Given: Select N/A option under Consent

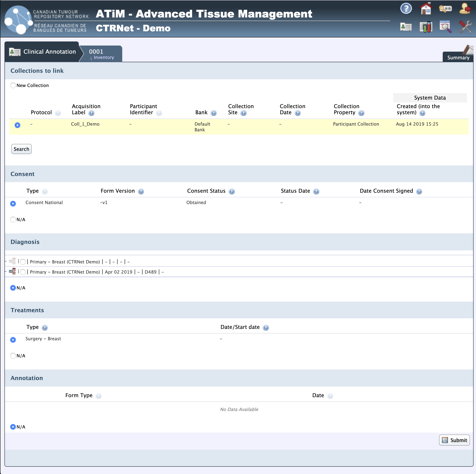Looking at the screenshot, I should 13,220.
